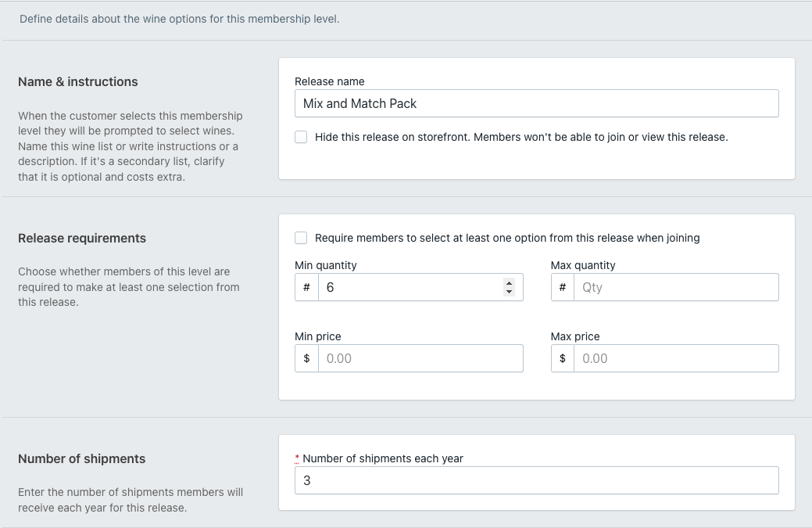Viewport: 812px width, 528px height.
Task: Click the # prefix icon of Max quantity
Action: 562,287
